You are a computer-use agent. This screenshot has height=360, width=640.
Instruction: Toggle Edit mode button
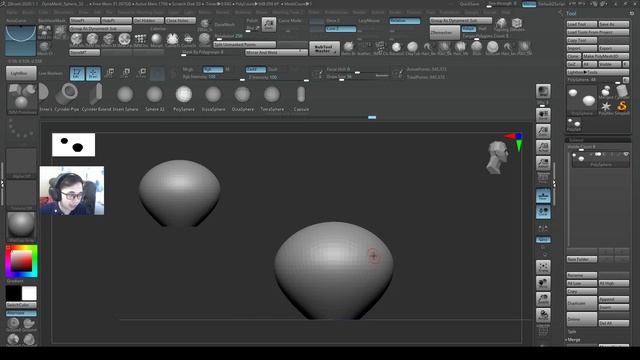[77, 73]
